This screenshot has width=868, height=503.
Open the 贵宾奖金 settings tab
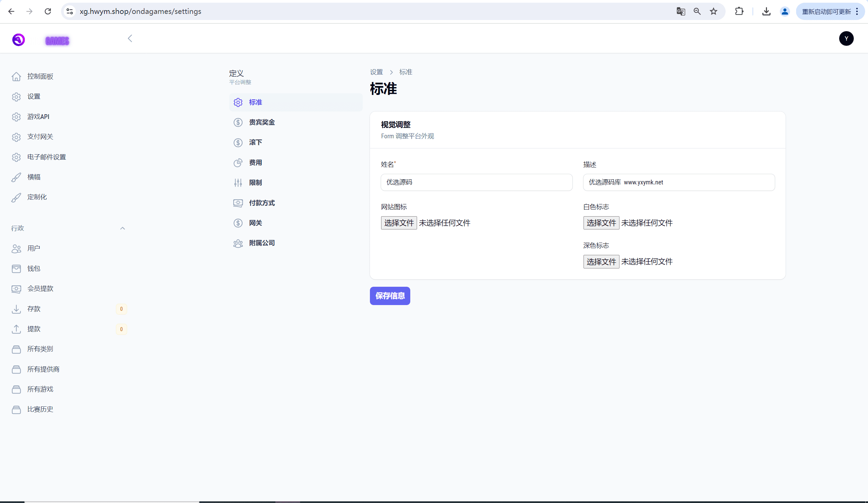(x=262, y=122)
